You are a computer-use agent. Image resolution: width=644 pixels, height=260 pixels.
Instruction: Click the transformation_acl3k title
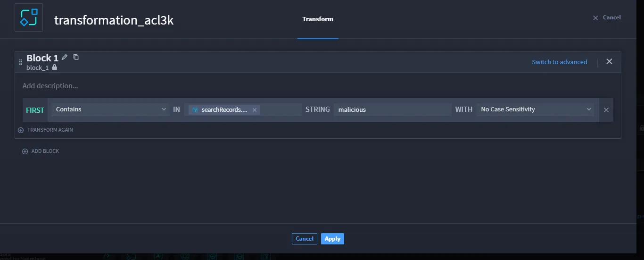[x=114, y=20]
